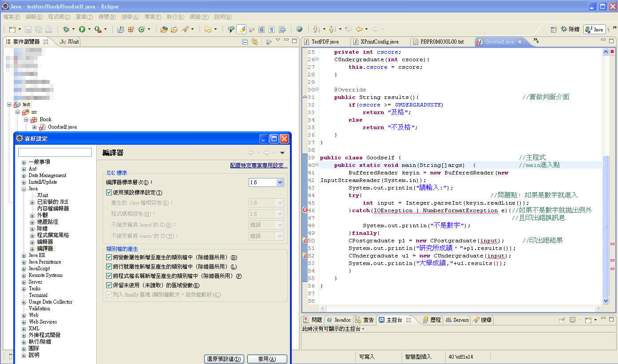Expand the Java EE preferences node

click(24, 256)
